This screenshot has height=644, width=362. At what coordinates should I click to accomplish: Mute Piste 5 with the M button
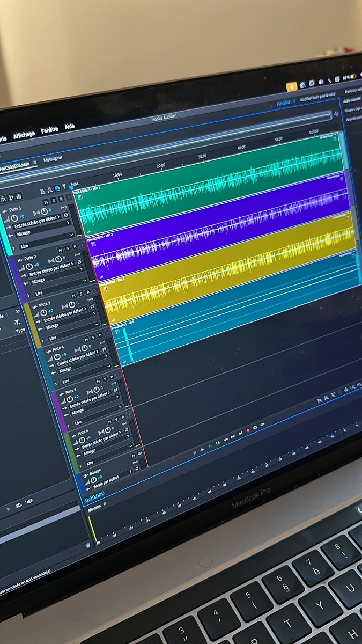(x=98, y=381)
